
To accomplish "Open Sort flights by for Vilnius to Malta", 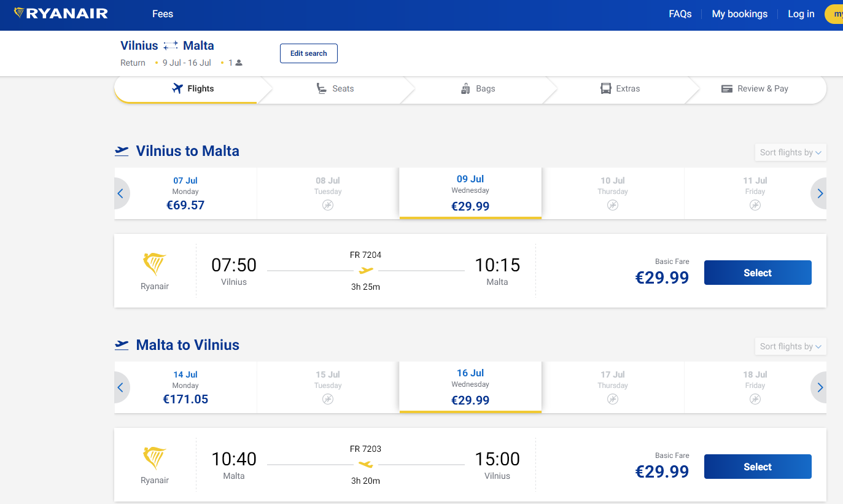I will [790, 152].
